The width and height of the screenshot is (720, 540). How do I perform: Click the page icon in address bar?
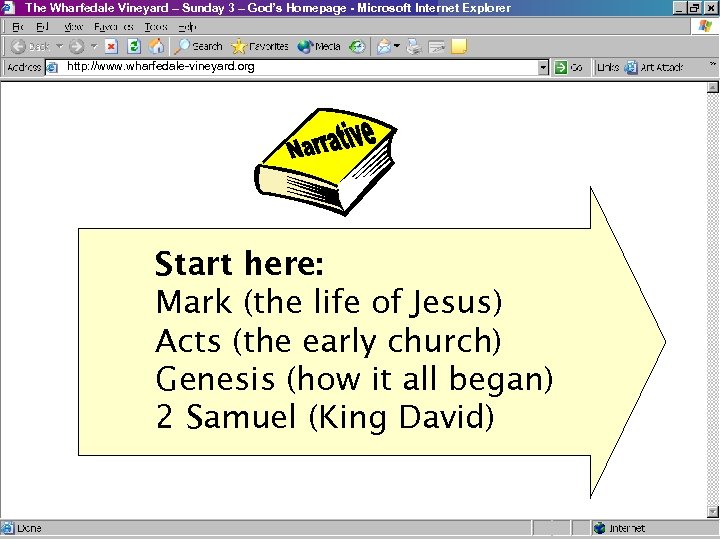[52, 68]
